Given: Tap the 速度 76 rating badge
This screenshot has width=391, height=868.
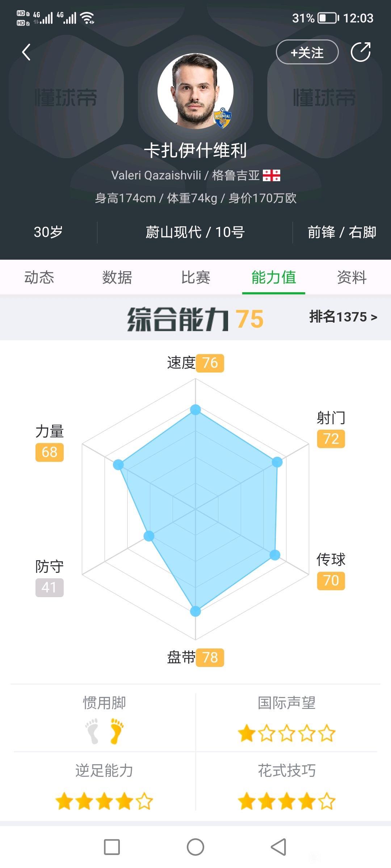Looking at the screenshot, I should tap(210, 363).
